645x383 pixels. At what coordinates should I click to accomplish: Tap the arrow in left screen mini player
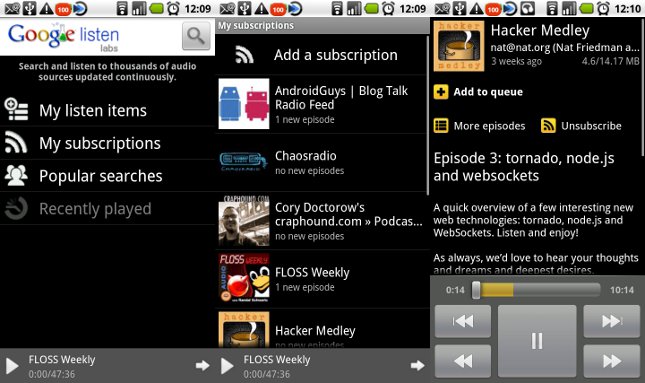[202, 365]
